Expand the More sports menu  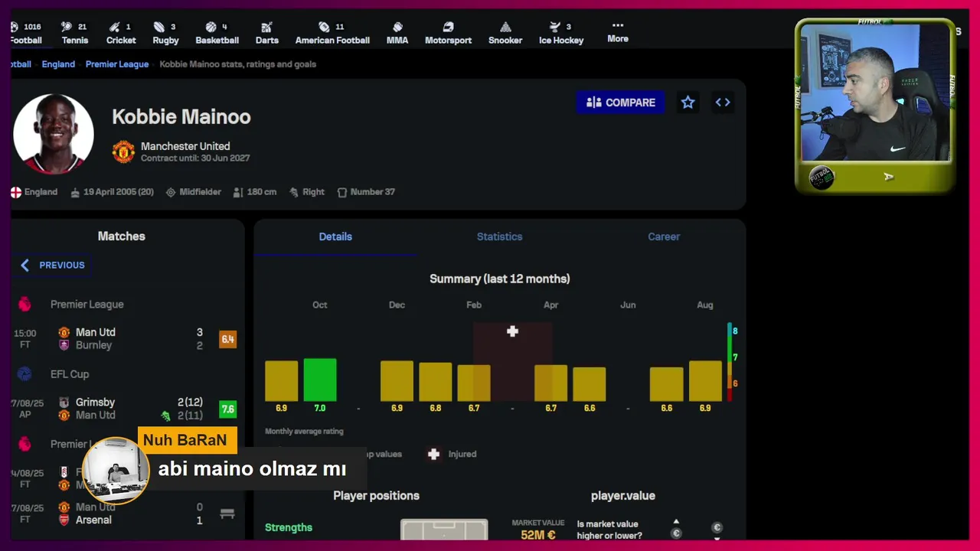pyautogui.click(x=618, y=32)
